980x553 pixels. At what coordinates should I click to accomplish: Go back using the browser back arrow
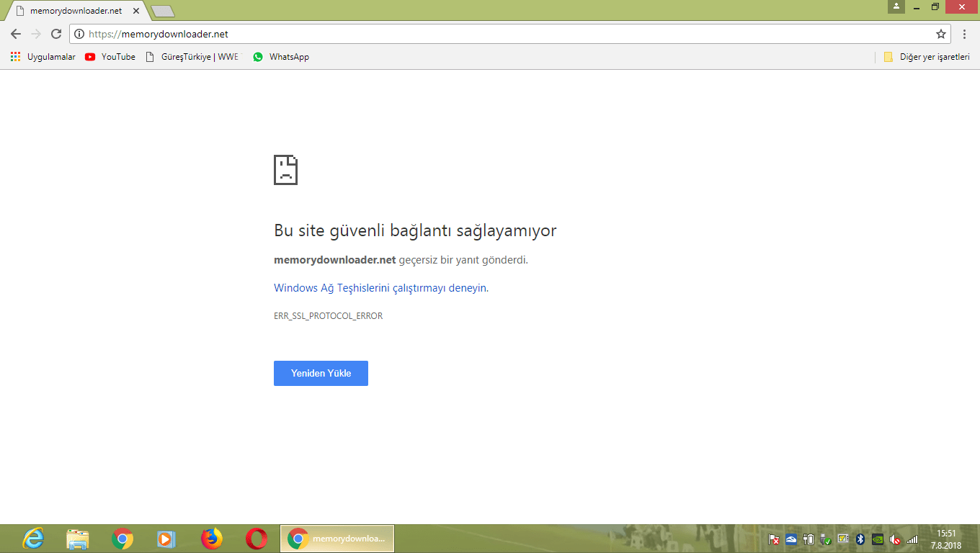pyautogui.click(x=16, y=34)
